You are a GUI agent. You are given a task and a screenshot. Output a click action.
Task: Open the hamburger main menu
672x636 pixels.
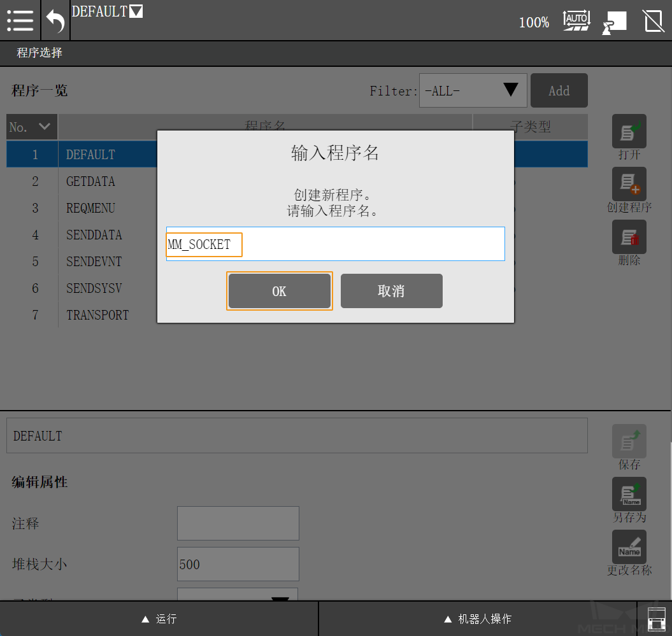click(x=20, y=20)
